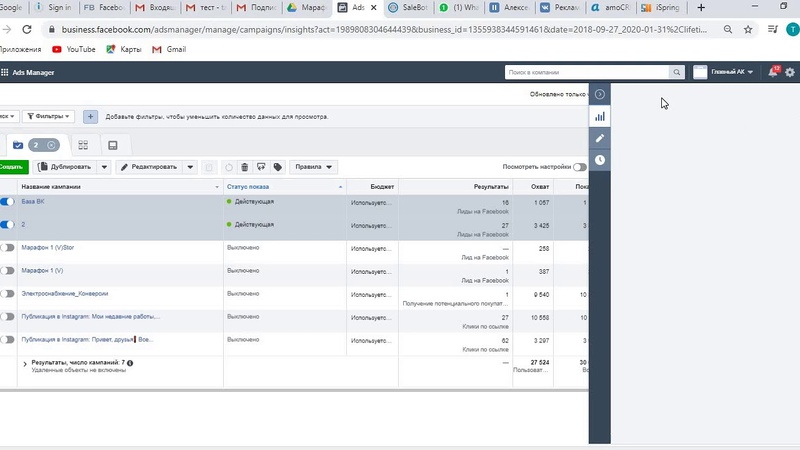
Task: Enable Публикация в Instagram: Привет, друзья campaign
Action: (x=7, y=340)
